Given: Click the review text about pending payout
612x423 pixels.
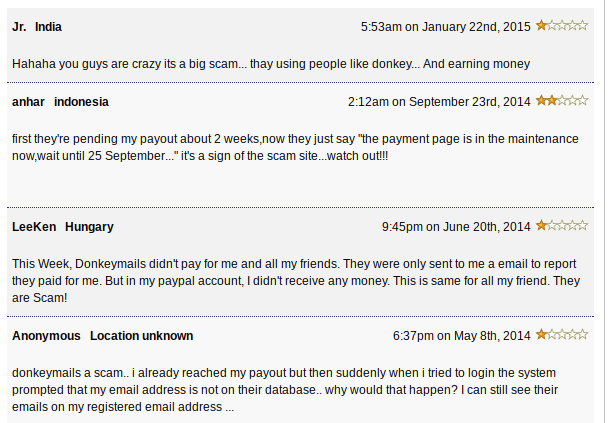Looking at the screenshot, I should tap(295, 148).
